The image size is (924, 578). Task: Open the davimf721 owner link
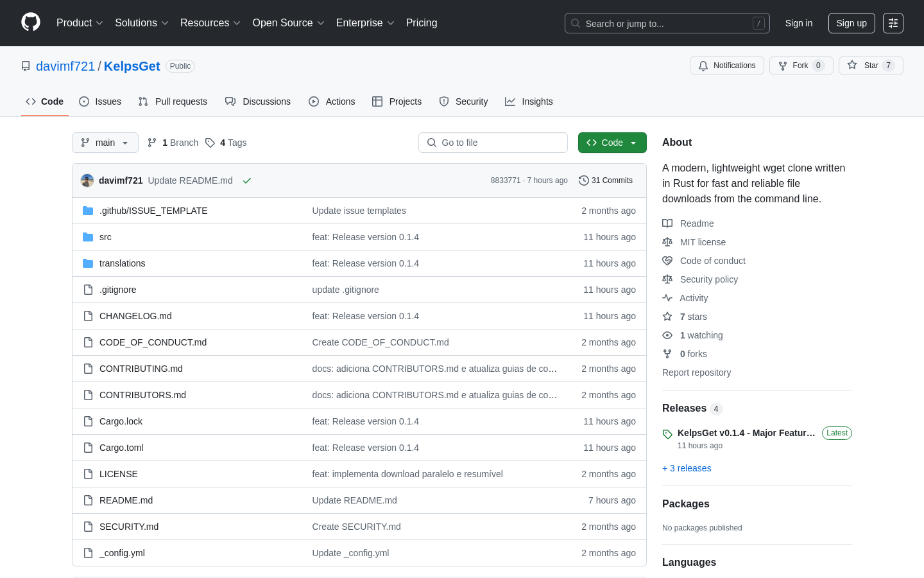[65, 66]
